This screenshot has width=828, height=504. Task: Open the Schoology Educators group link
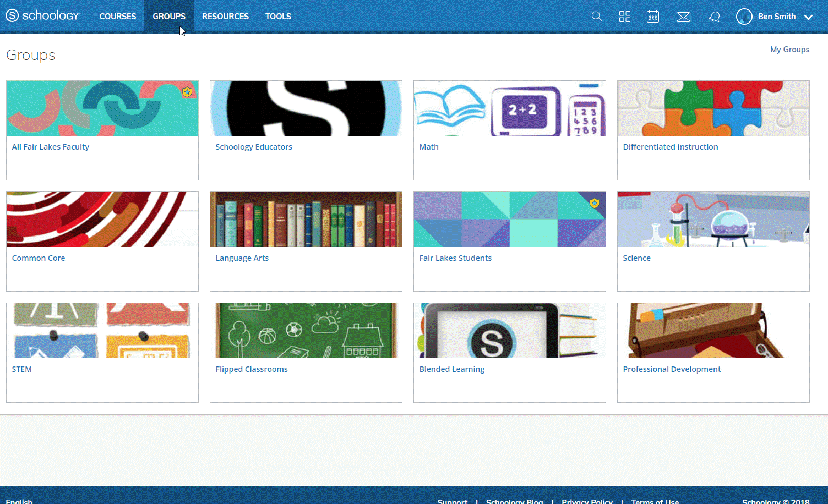click(x=254, y=147)
